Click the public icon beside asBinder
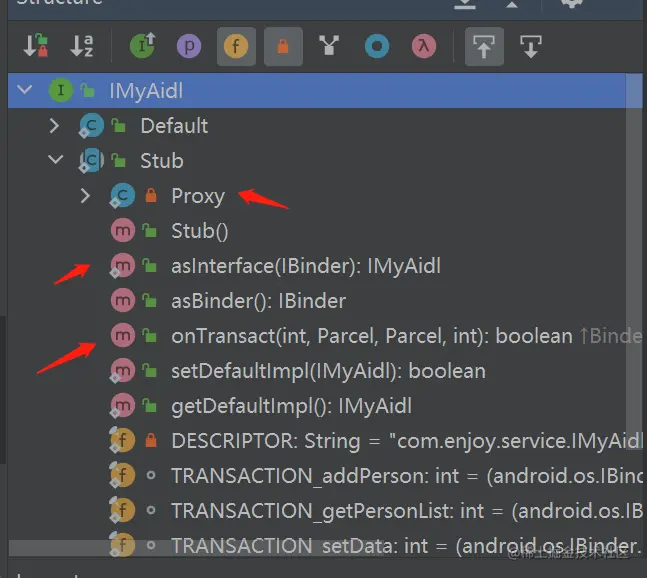The image size is (647, 578). [149, 301]
